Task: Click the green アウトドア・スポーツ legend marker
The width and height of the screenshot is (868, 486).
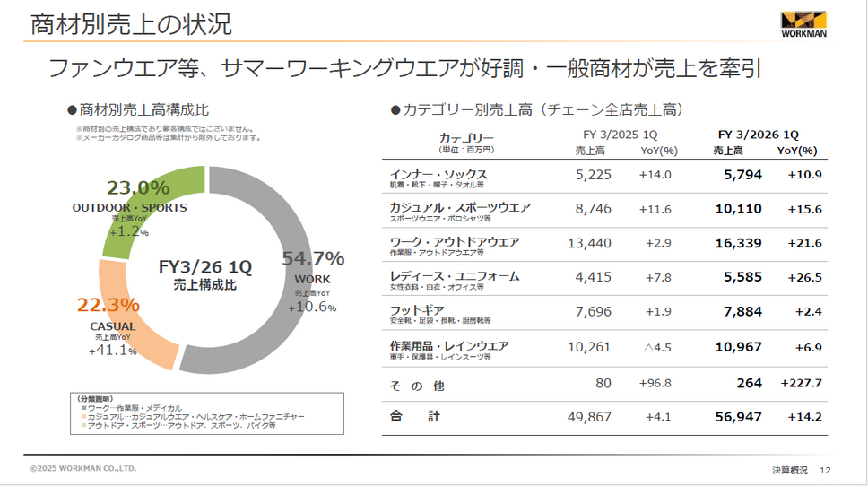Action: click(83, 425)
